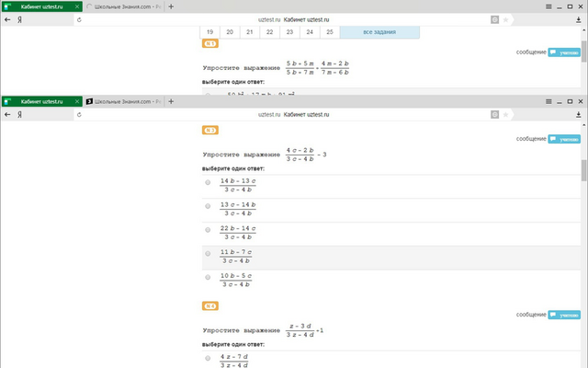Reload the page in the top window
588x368 pixels.
[x=79, y=20]
